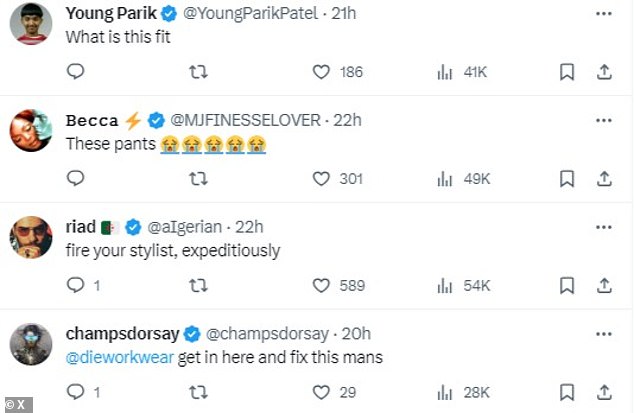Image resolution: width=634 pixels, height=413 pixels.
Task: Open the more options menu on riad's tweet
Action: [x=604, y=227]
